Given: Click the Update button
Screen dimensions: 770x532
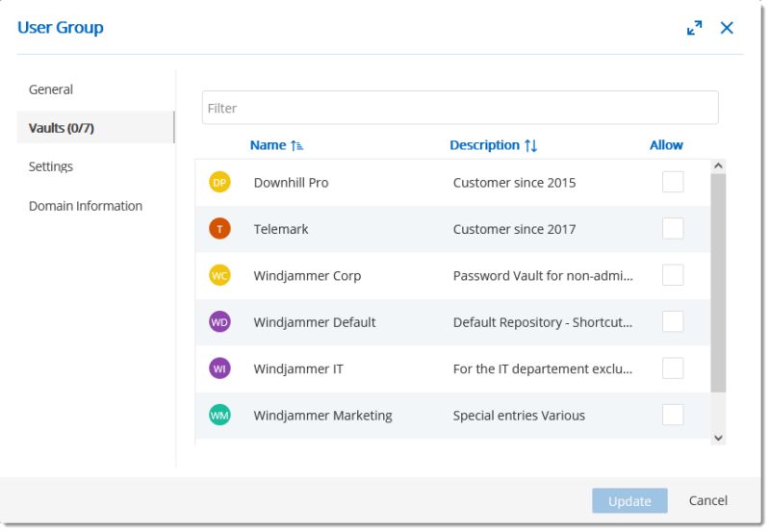Looking at the screenshot, I should click(x=629, y=501).
